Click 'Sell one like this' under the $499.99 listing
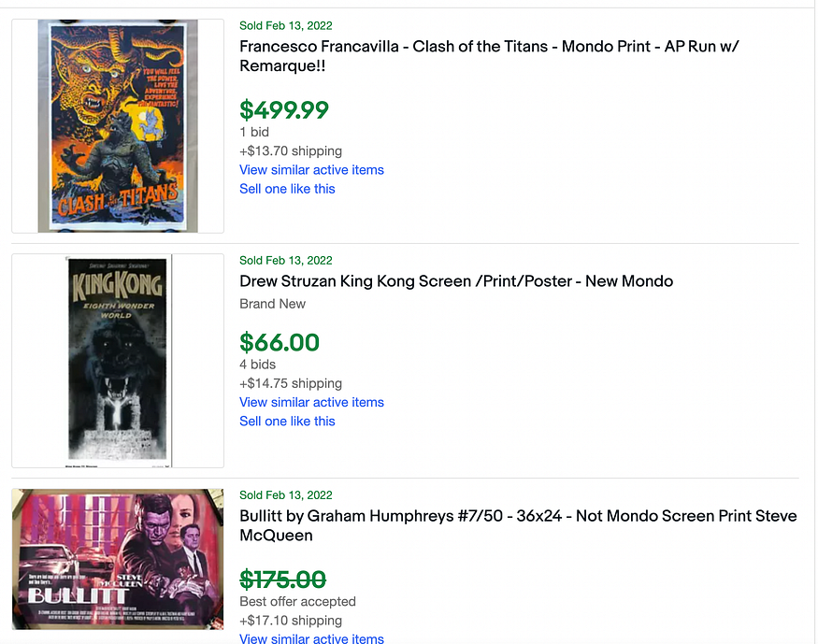The width and height of the screenshot is (818, 644). pos(287,188)
